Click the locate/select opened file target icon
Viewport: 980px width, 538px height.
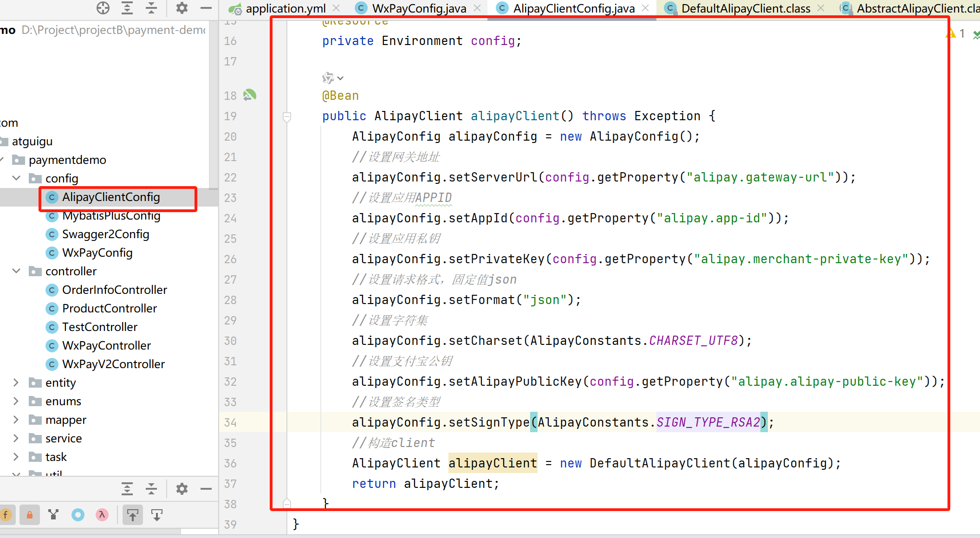[x=103, y=8]
